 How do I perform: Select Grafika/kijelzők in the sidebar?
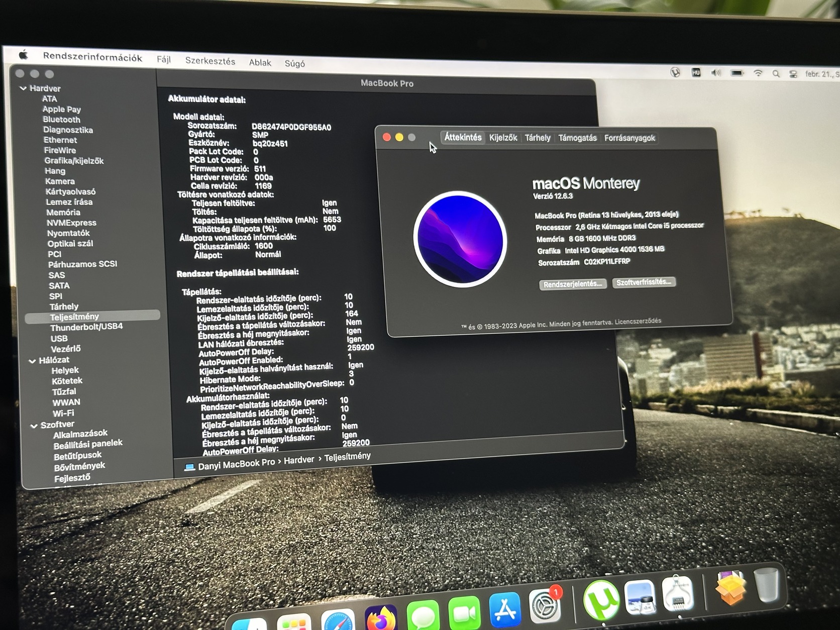pos(74,161)
